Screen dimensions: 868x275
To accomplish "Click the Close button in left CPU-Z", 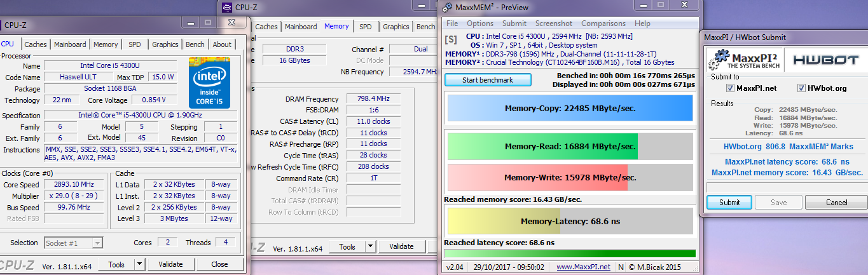I will pyautogui.click(x=219, y=264).
